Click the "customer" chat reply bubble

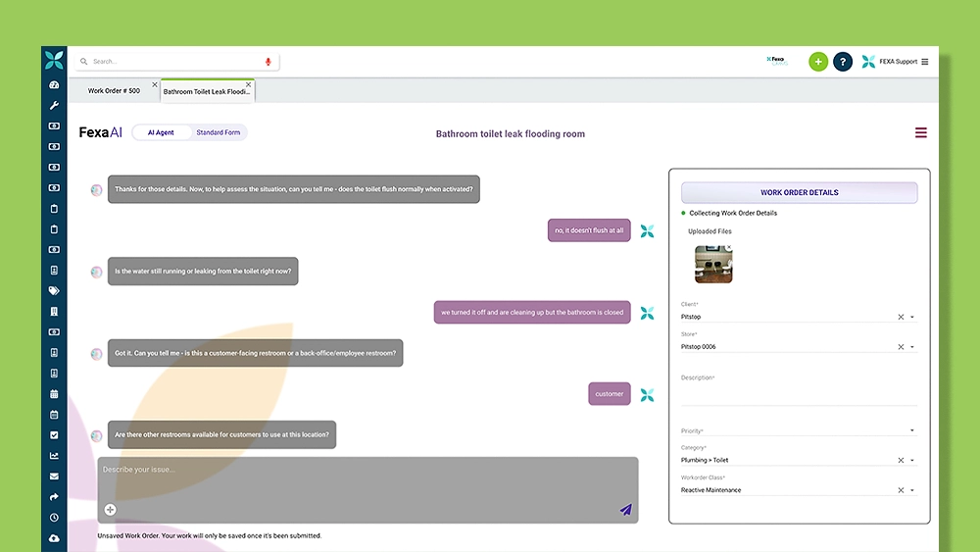pos(610,394)
